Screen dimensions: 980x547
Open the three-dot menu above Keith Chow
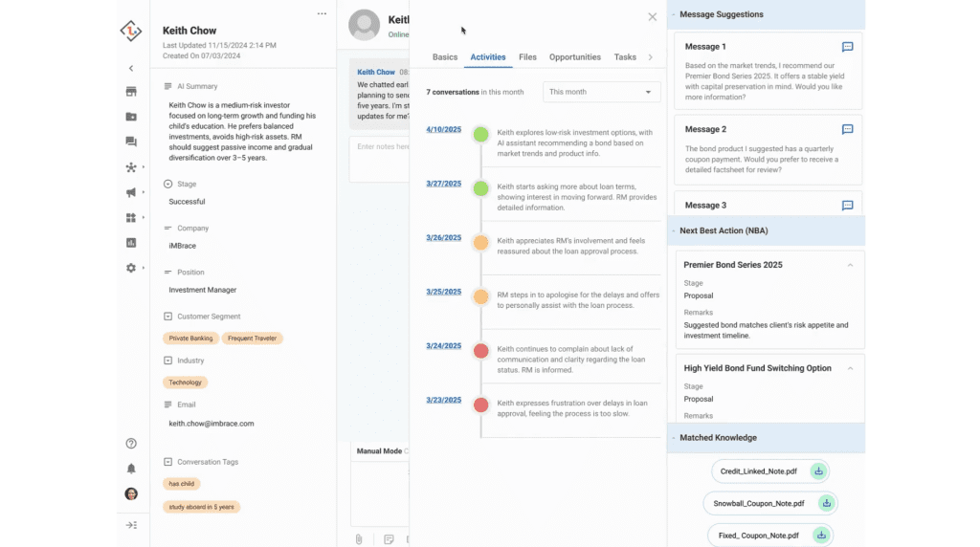(322, 14)
